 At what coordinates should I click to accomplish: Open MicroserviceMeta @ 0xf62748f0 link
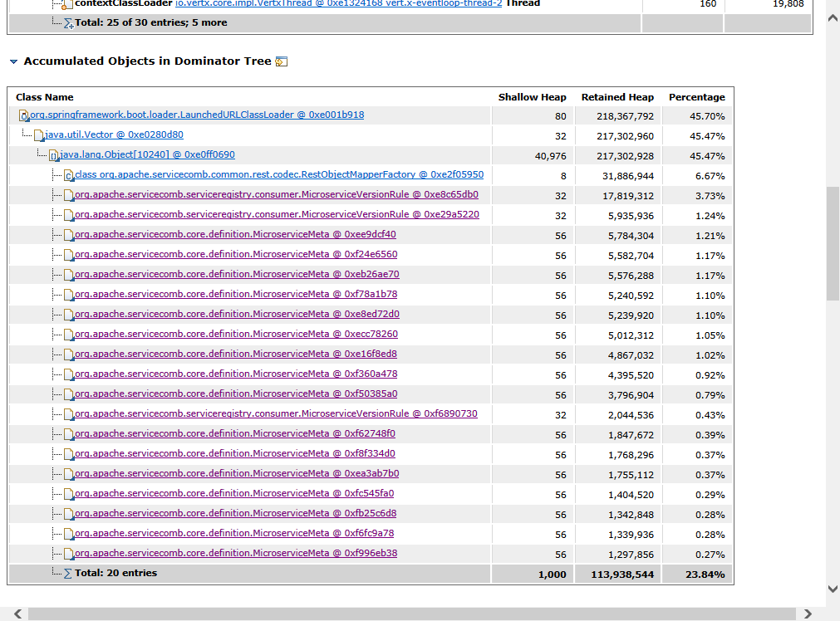[x=235, y=433]
